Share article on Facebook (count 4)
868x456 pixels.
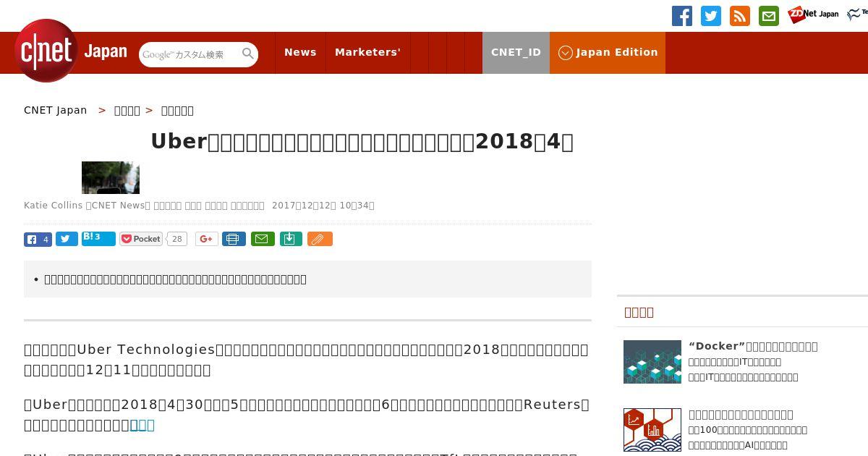coord(38,239)
